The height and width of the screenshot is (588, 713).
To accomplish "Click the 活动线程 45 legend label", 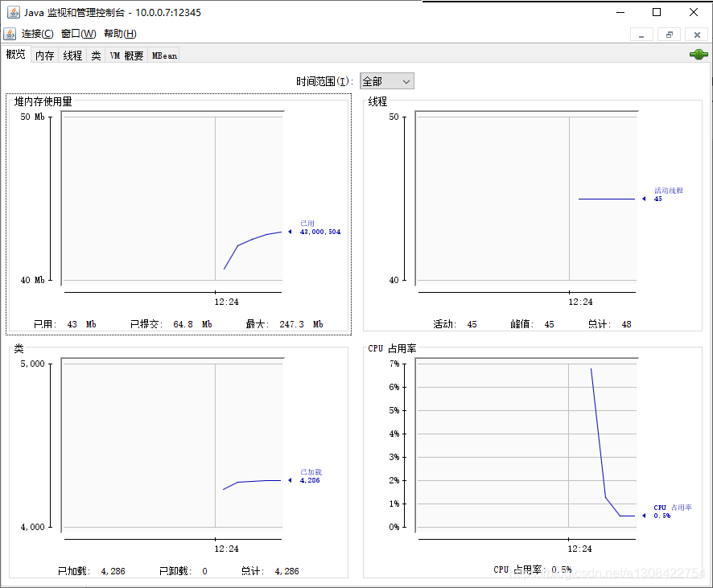I will (x=669, y=195).
